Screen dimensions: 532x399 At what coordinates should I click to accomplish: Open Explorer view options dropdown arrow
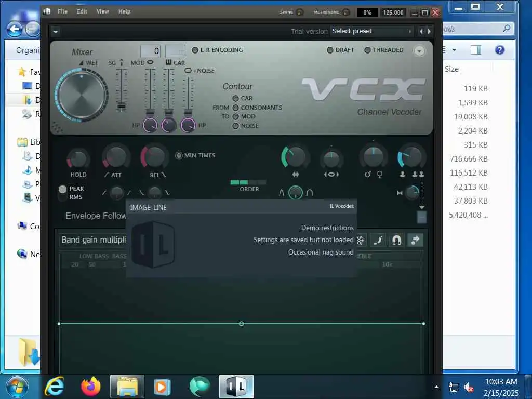pos(454,50)
